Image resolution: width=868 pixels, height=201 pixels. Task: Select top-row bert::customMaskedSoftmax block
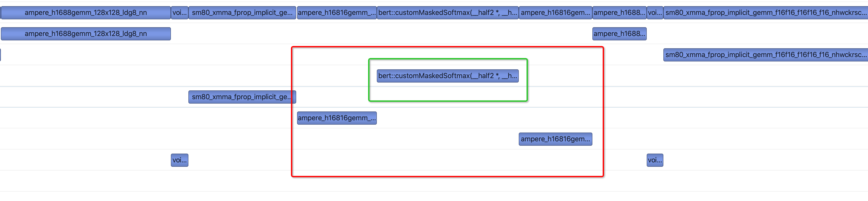(448, 13)
